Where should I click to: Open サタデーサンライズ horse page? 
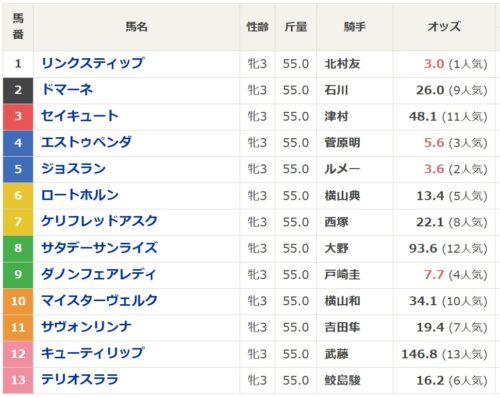tap(99, 248)
